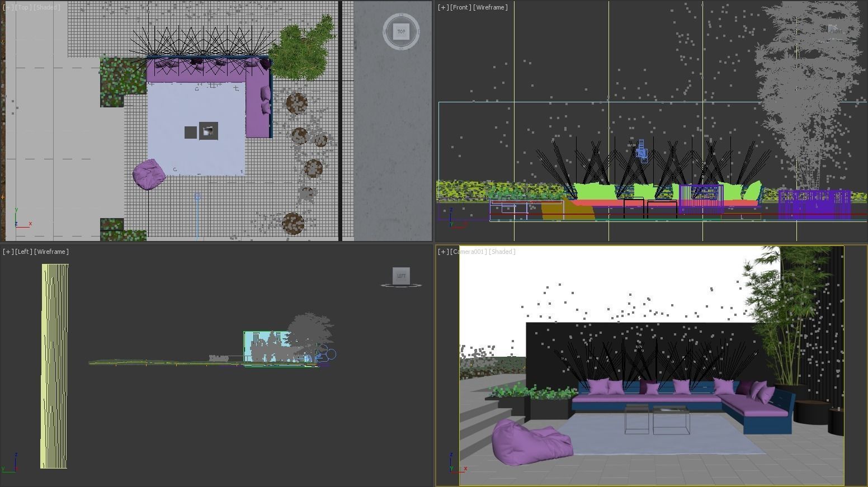Open the Left viewport [Wireframe] shading menu
Image resolution: width=868 pixels, height=487 pixels.
[x=51, y=252]
